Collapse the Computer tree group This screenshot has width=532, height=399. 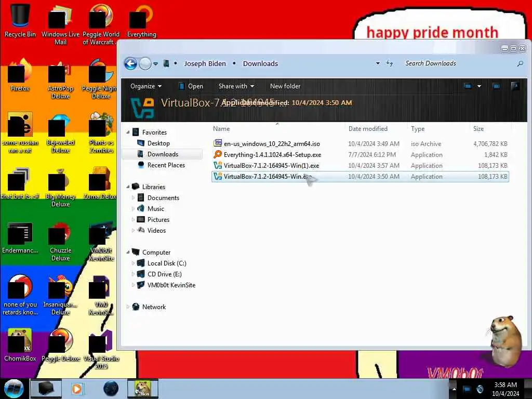tap(128, 252)
